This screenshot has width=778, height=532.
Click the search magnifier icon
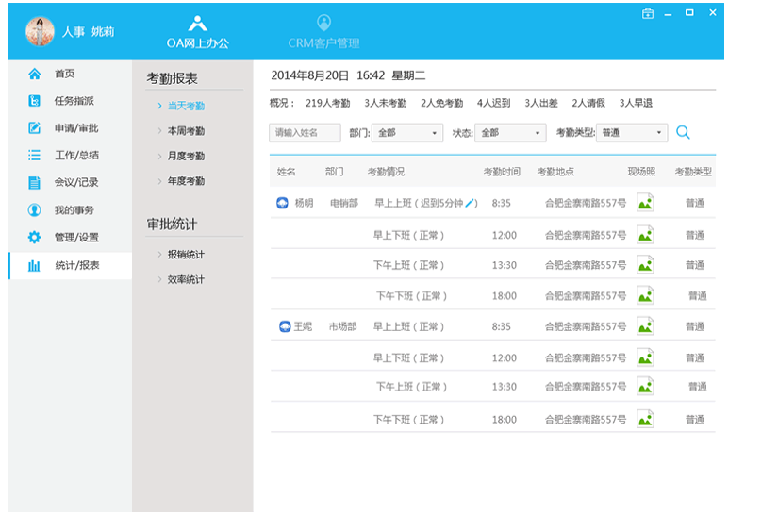click(x=684, y=132)
